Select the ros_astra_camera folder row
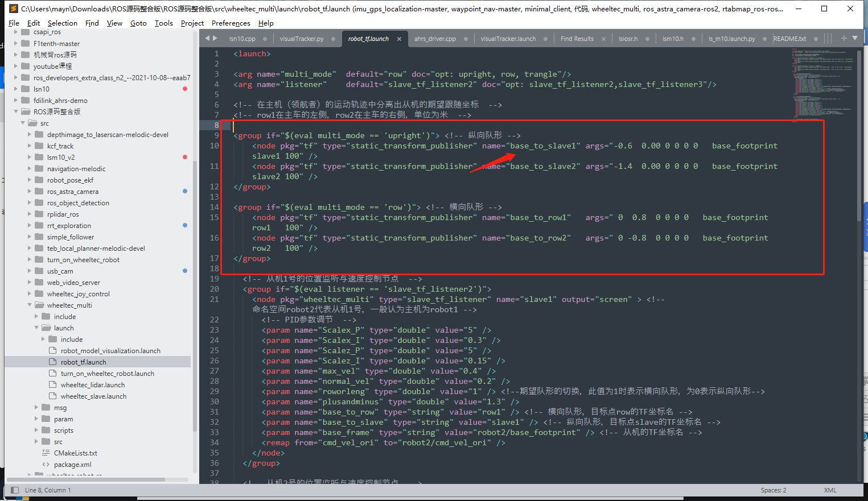This screenshot has height=501, width=868. [98, 192]
